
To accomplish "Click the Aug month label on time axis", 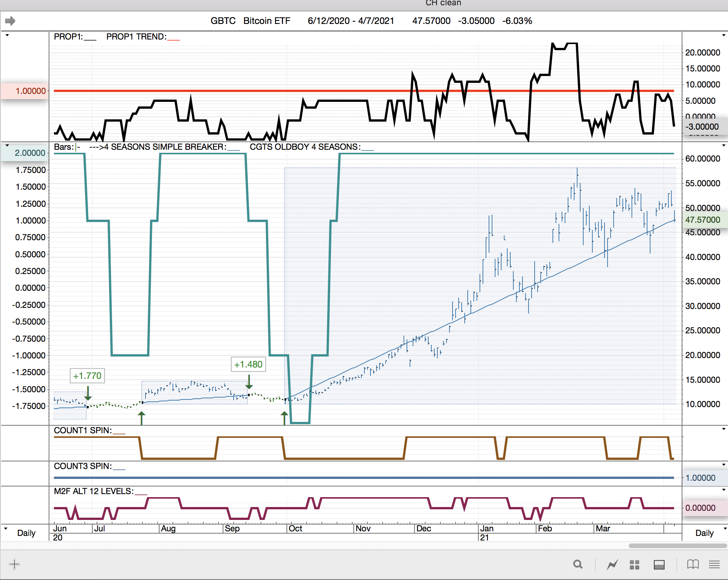I will click(x=168, y=529).
